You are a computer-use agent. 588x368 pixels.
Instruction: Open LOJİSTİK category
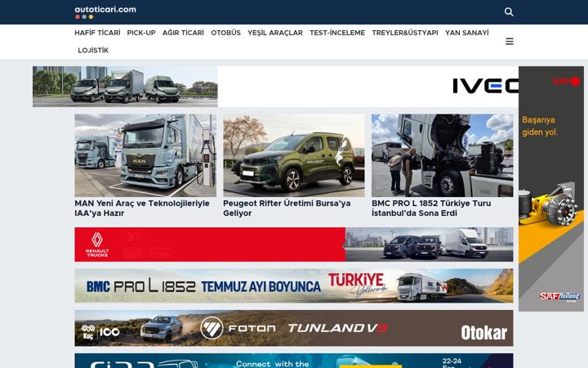[x=93, y=51]
